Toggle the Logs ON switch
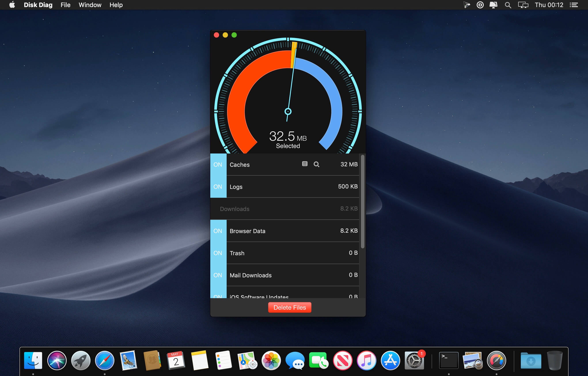This screenshot has height=376, width=588. coord(218,186)
